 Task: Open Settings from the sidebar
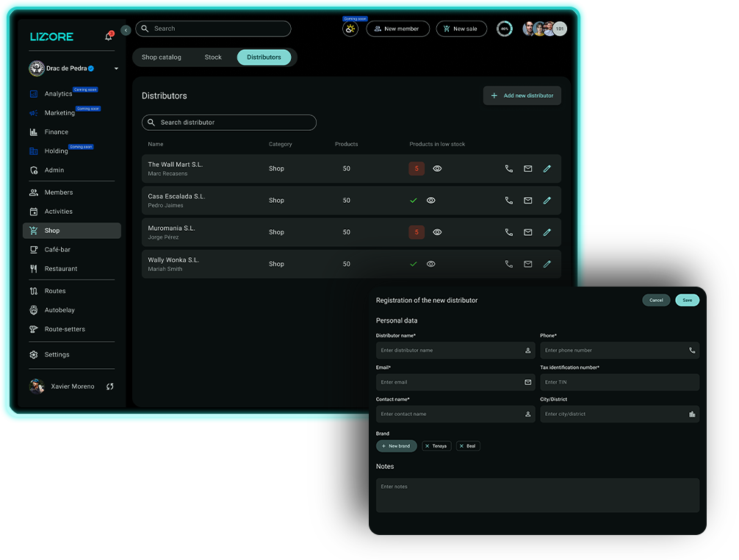tap(57, 355)
